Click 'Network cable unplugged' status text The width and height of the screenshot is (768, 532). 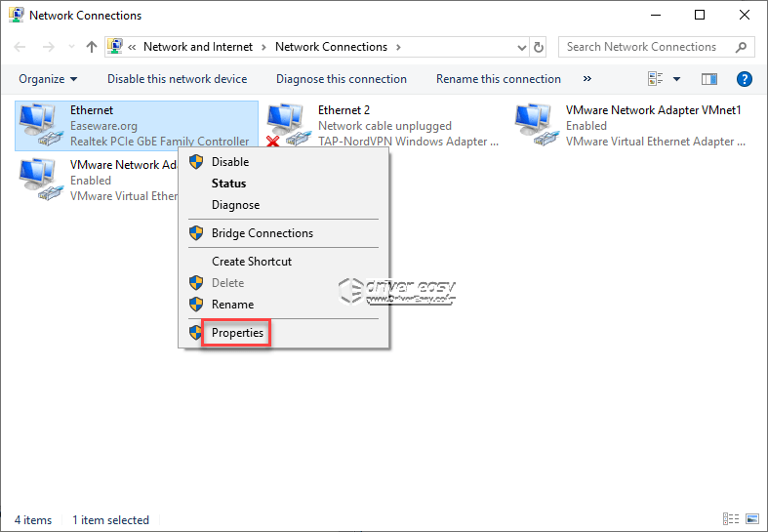tap(385, 126)
